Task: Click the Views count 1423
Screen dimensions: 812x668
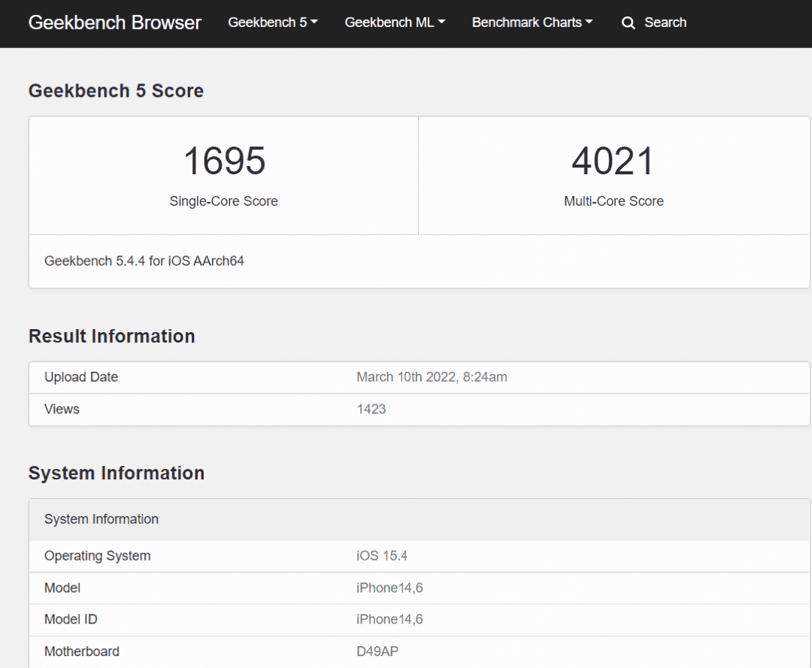Action: click(371, 410)
